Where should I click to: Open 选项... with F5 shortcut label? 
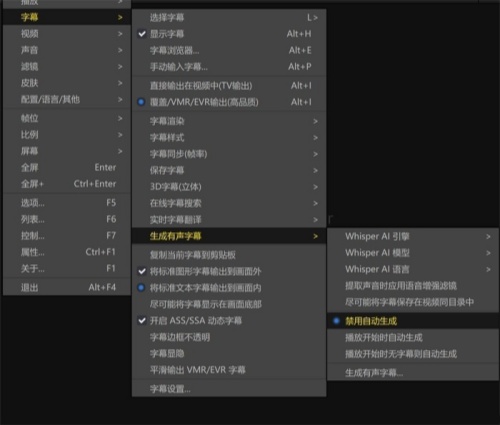coord(67,203)
